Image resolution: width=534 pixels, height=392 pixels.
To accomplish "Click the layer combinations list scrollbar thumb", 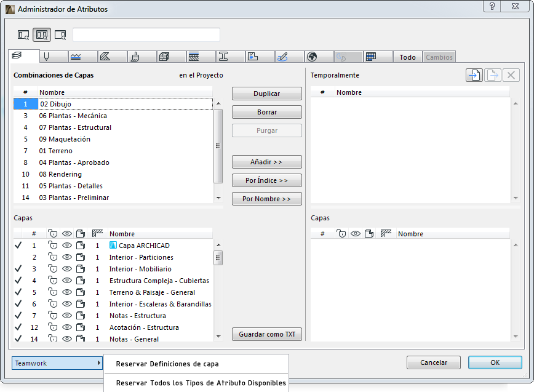I will pyautogui.click(x=218, y=146).
